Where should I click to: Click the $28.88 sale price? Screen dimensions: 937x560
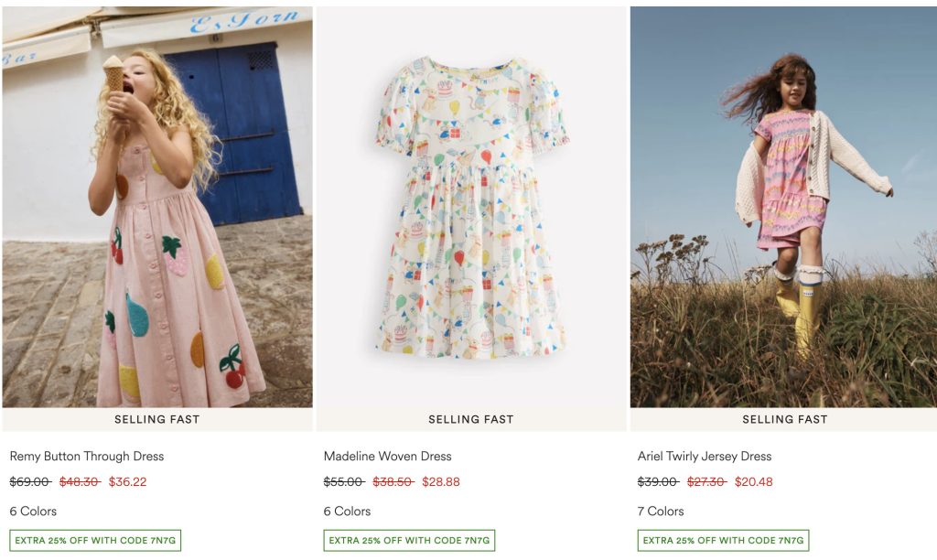[441, 482]
